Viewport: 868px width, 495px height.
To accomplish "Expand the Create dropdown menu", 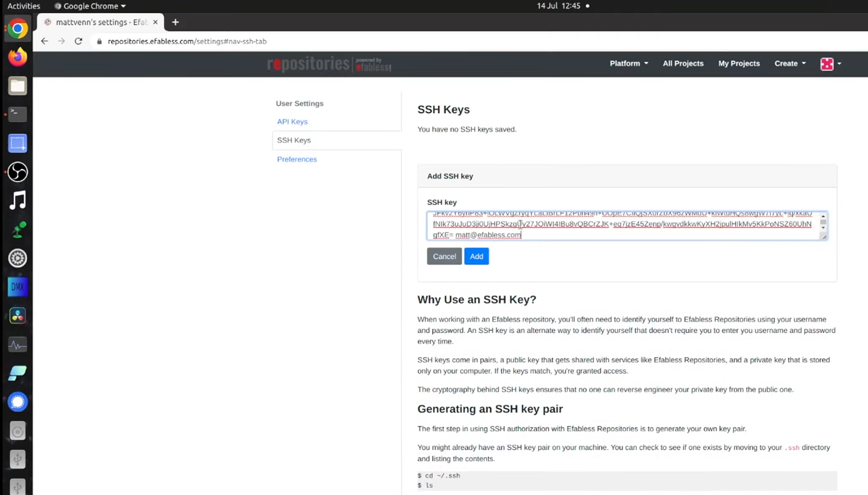I will (x=790, y=63).
